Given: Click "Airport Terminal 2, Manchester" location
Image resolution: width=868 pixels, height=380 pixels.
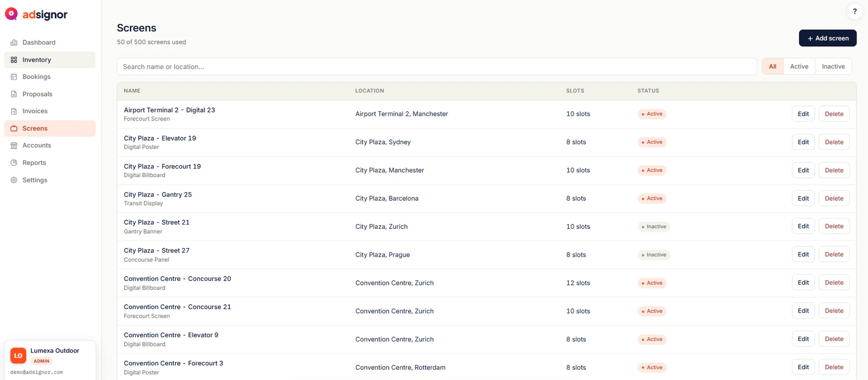Looking at the screenshot, I should pos(402,114).
